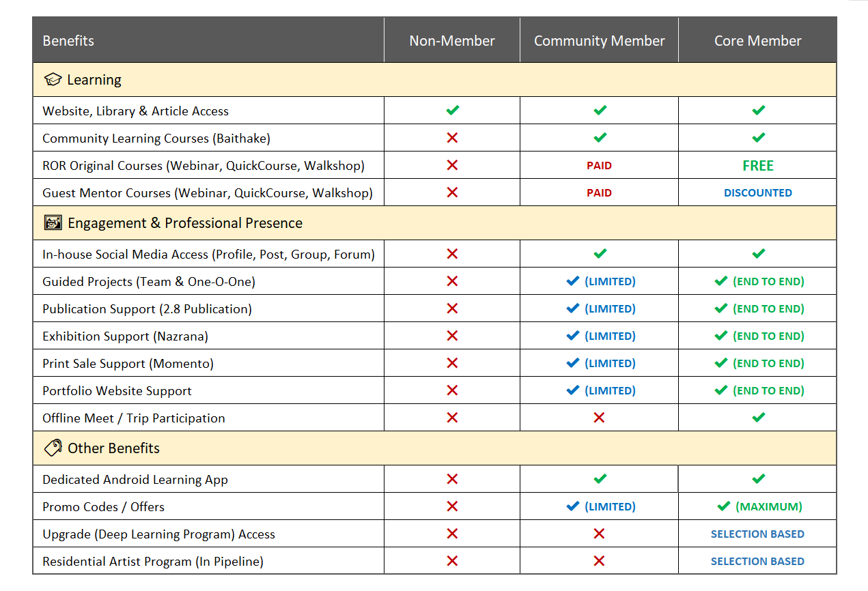The height and width of the screenshot is (591, 868).
Task: Select the Core Member column header
Action: click(x=757, y=41)
